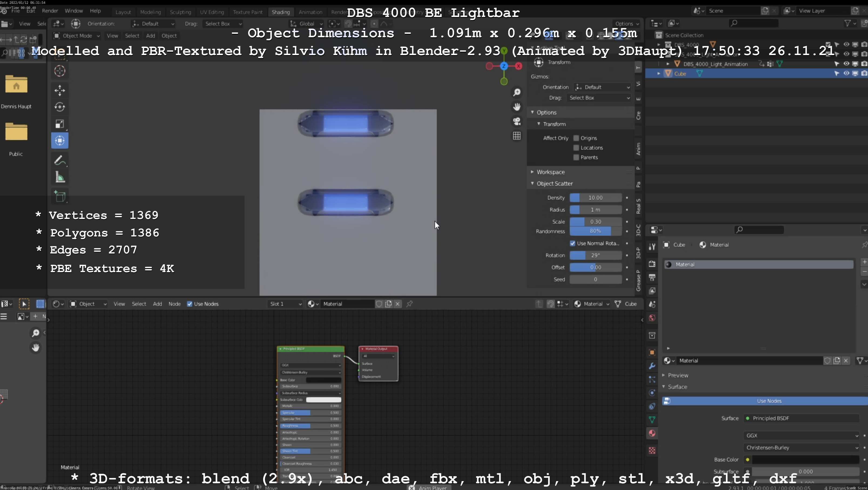Select the Add Cube tool
The height and width of the screenshot is (490, 868).
pyautogui.click(x=60, y=196)
